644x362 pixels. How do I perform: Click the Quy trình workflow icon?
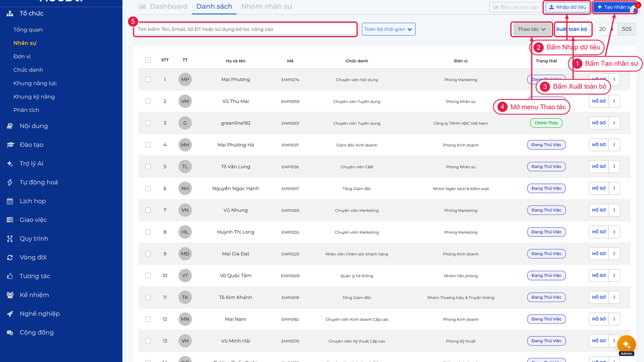tap(10, 239)
